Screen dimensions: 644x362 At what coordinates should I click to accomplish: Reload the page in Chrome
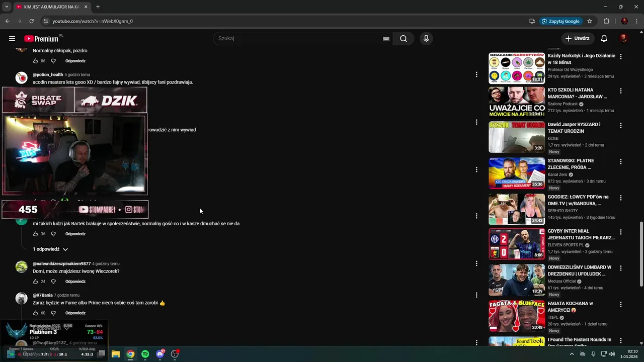click(x=31, y=21)
